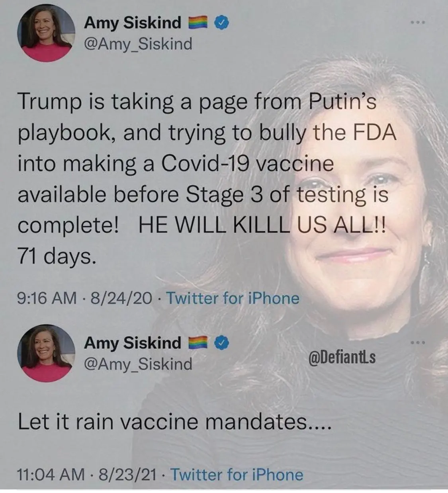Select the 8/24/20 date
The height and width of the screenshot is (493, 448).
point(121,298)
